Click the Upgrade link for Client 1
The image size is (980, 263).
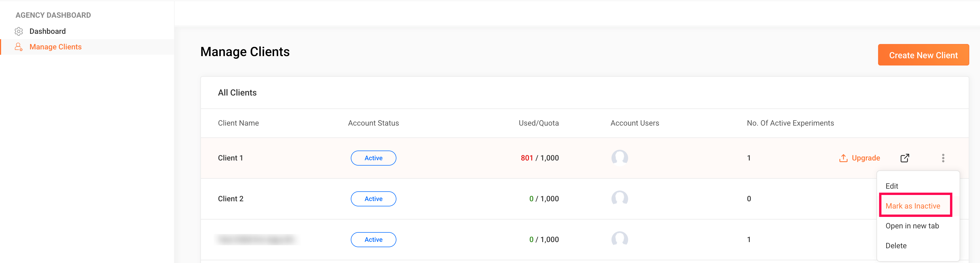click(x=865, y=158)
